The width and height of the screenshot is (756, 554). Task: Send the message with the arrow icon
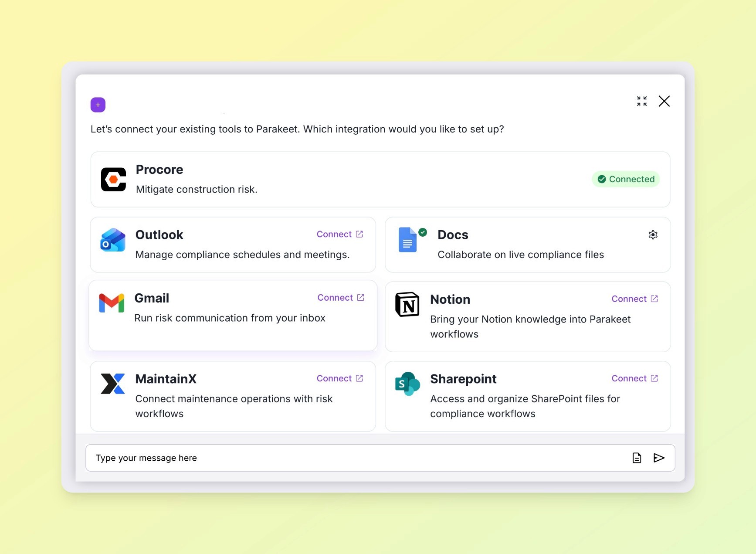click(659, 458)
